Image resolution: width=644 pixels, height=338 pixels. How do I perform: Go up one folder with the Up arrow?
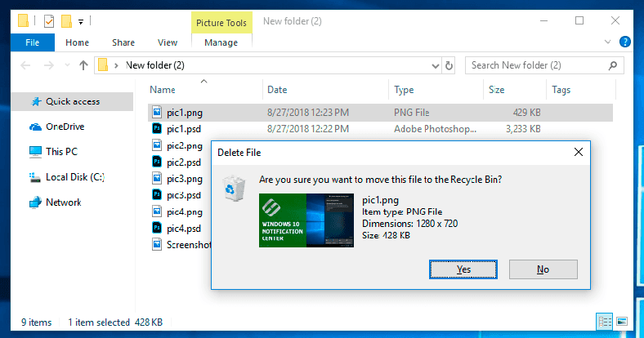tap(83, 65)
